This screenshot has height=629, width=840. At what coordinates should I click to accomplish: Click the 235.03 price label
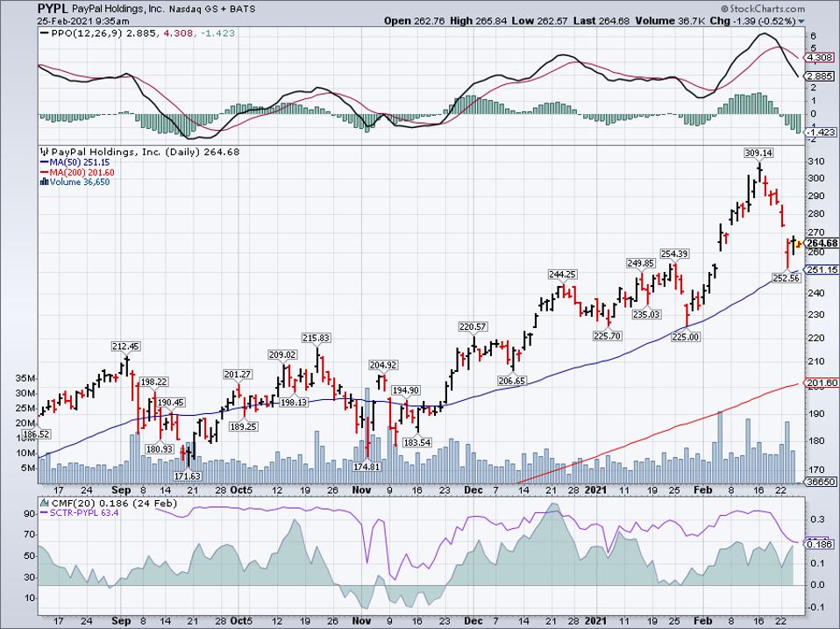coord(646,314)
